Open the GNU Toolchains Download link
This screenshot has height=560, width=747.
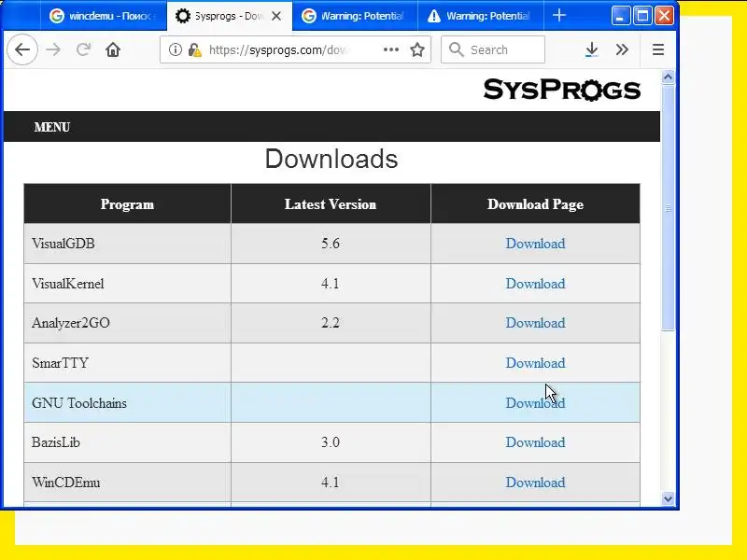pyautogui.click(x=535, y=403)
